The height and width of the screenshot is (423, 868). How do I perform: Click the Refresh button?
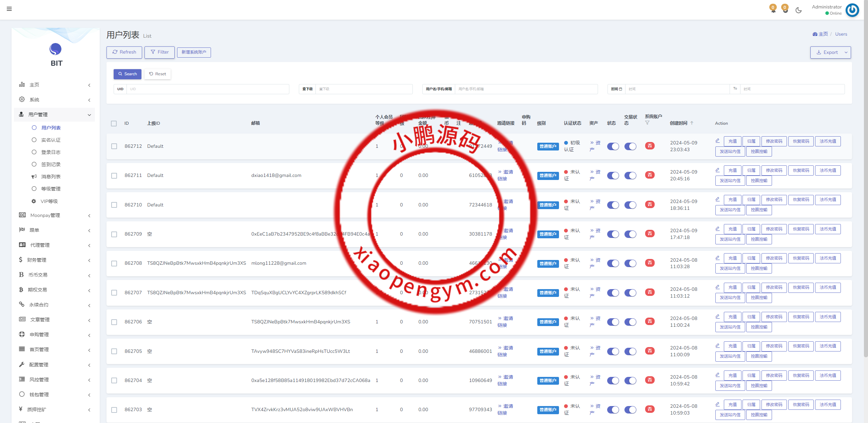124,52
